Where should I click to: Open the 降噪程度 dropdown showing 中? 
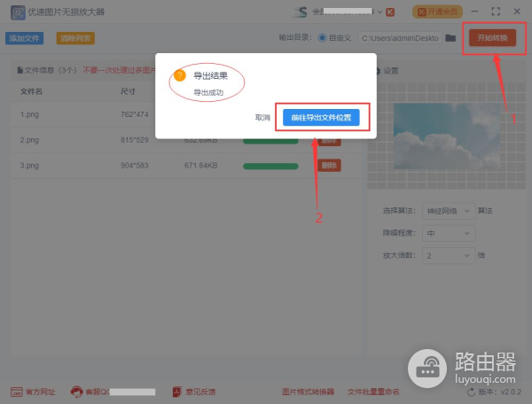pos(449,233)
